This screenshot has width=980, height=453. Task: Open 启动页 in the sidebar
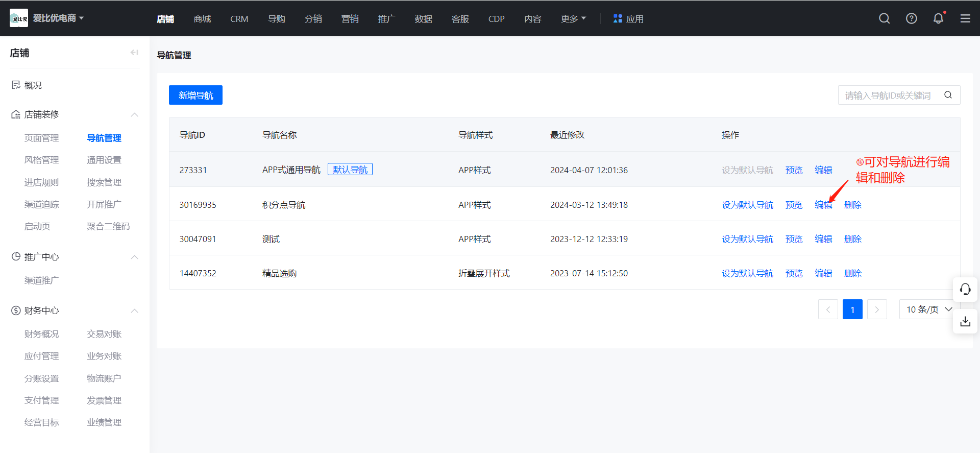coord(37,226)
